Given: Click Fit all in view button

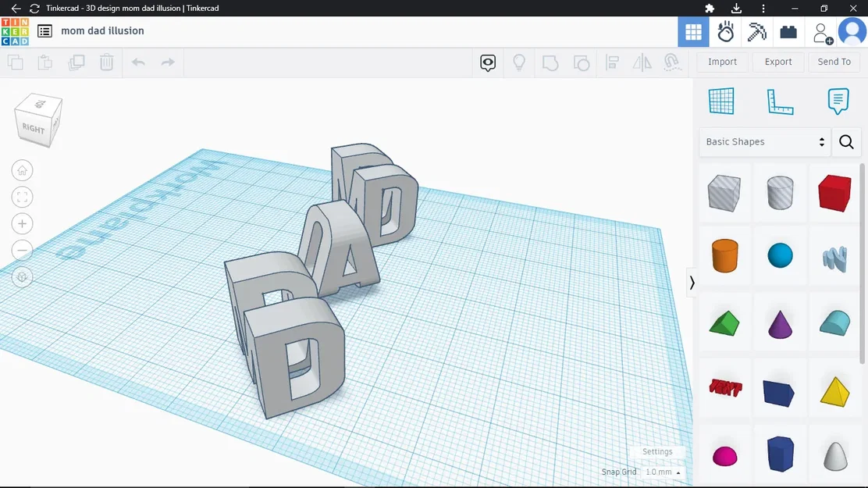Looking at the screenshot, I should (x=22, y=198).
